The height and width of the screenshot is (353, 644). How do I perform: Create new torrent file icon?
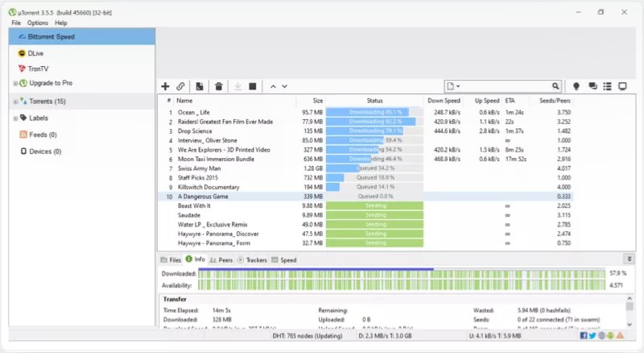tap(200, 86)
